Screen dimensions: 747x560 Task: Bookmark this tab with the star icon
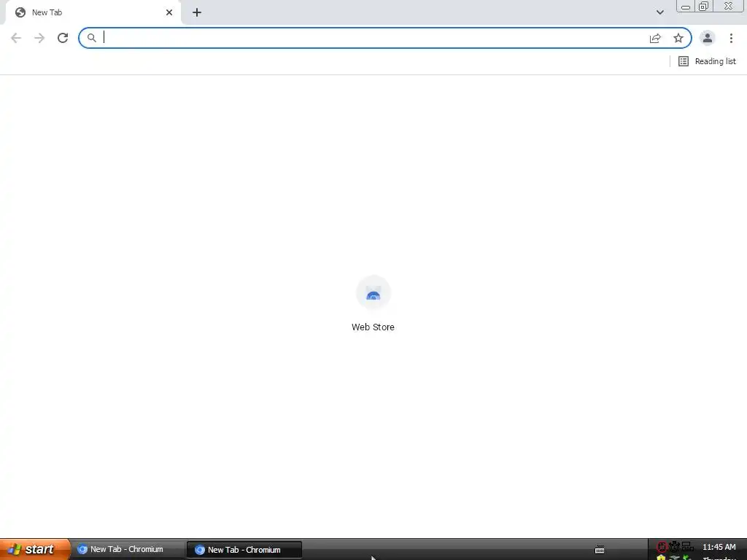(x=678, y=38)
